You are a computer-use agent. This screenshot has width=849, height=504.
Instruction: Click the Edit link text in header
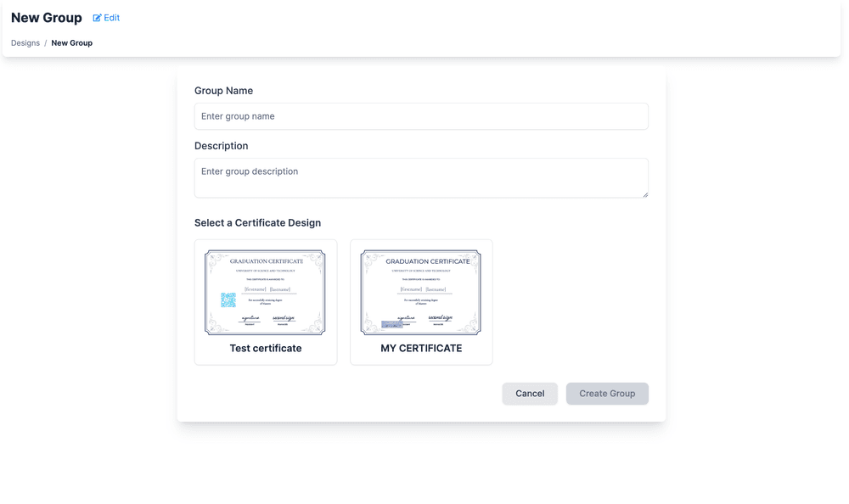(x=111, y=18)
